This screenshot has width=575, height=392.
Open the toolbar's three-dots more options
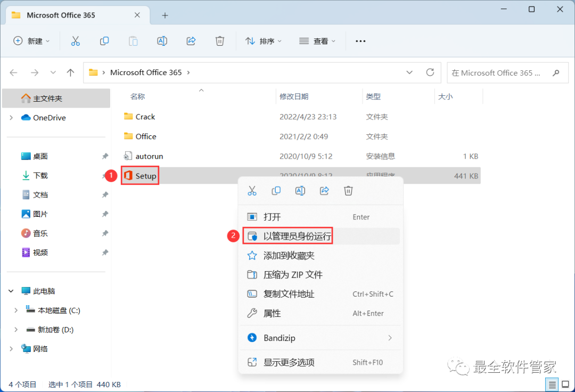360,41
